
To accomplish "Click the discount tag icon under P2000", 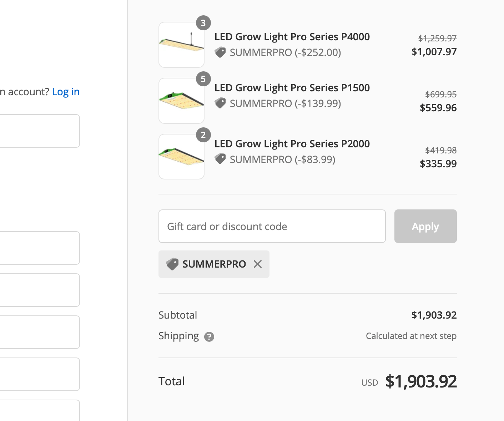I will coord(220,159).
